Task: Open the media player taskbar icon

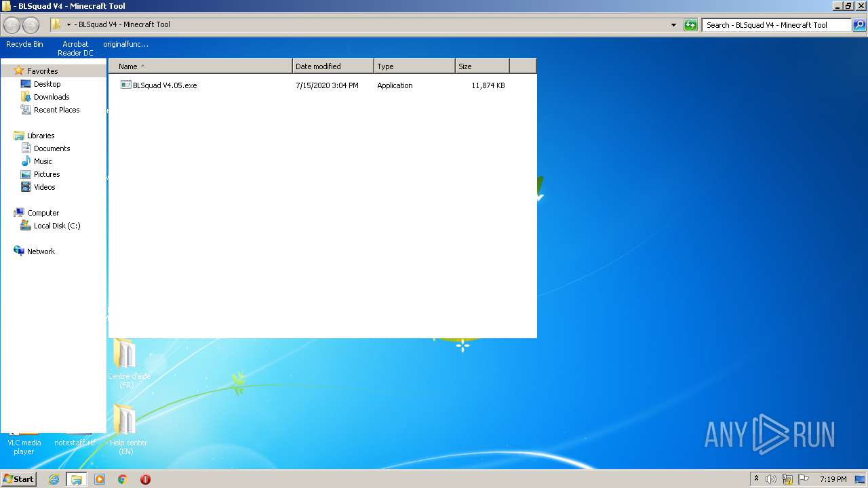Action: tap(100, 479)
